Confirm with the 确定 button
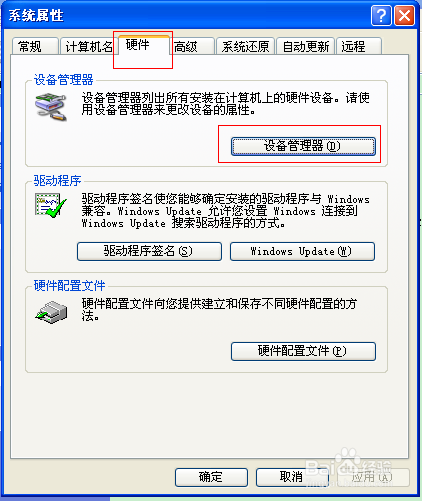 211,477
